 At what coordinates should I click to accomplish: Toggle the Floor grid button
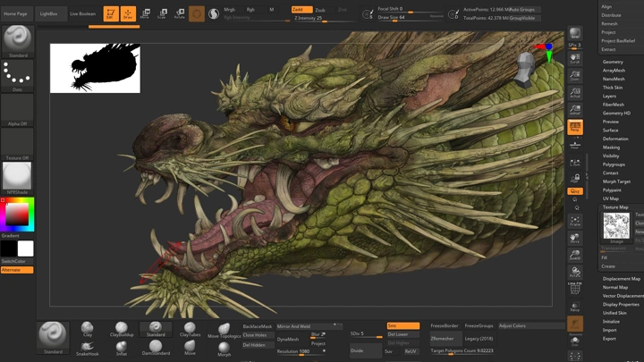575,145
